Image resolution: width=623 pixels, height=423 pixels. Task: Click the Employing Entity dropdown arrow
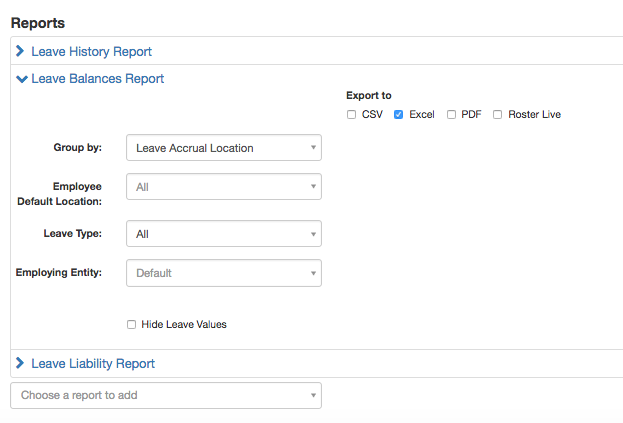click(x=313, y=273)
